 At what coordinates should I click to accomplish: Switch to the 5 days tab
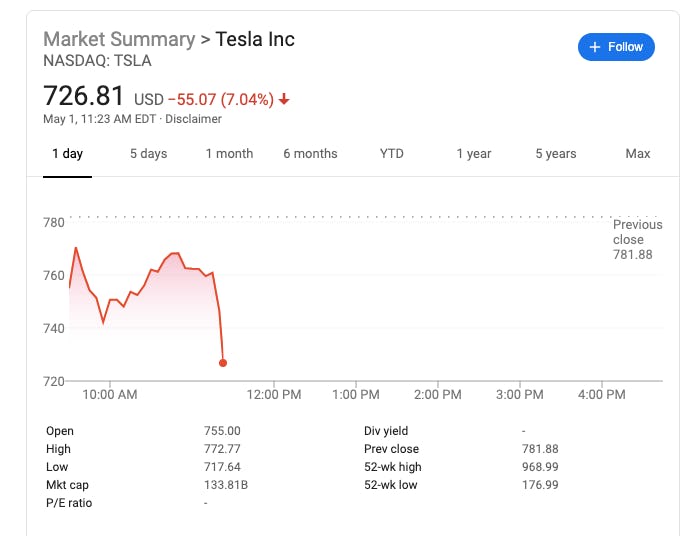(148, 154)
